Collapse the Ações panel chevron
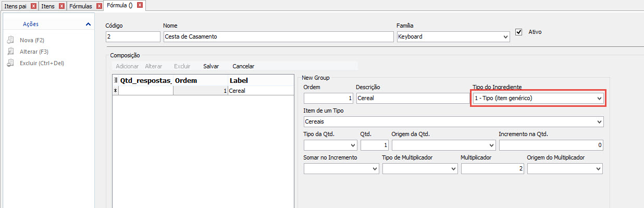644x208 pixels. point(88,24)
